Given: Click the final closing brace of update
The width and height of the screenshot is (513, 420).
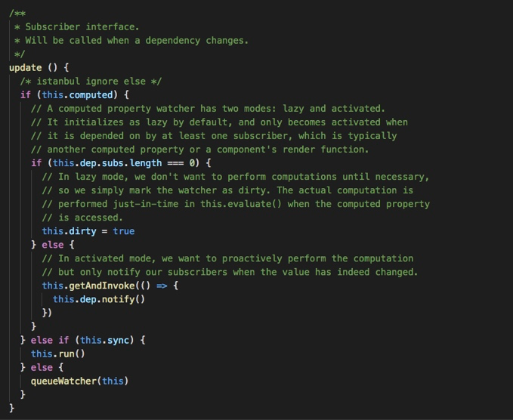Looking at the screenshot, I should click(x=12, y=408).
